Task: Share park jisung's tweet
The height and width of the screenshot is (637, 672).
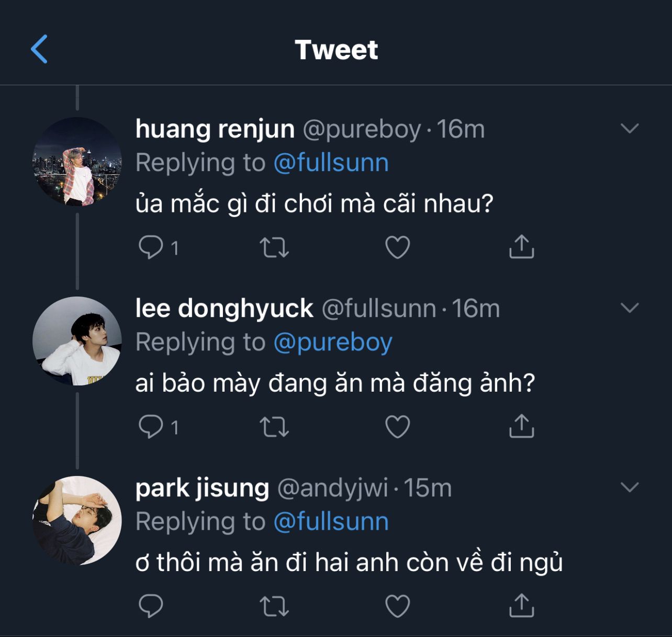Action: 521,606
